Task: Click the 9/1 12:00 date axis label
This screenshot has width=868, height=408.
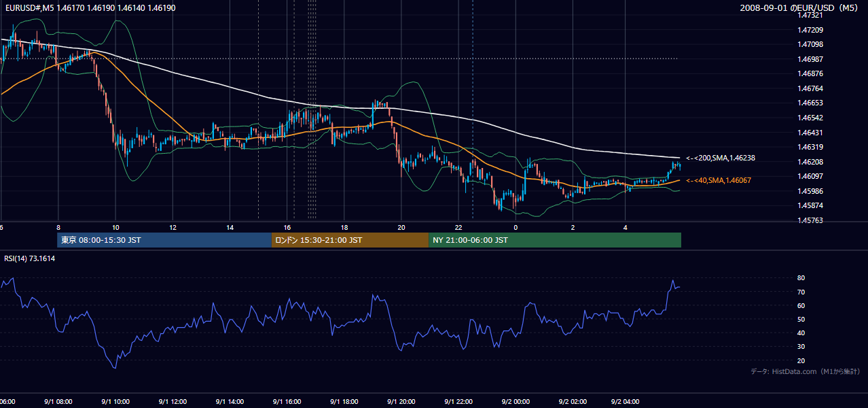Action: click(x=173, y=401)
